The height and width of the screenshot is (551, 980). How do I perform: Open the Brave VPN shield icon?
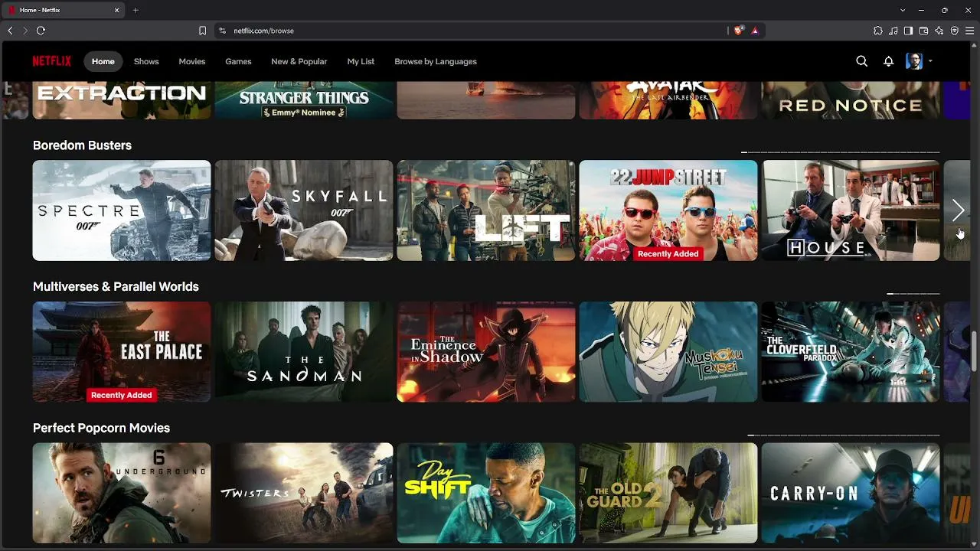click(x=955, y=31)
